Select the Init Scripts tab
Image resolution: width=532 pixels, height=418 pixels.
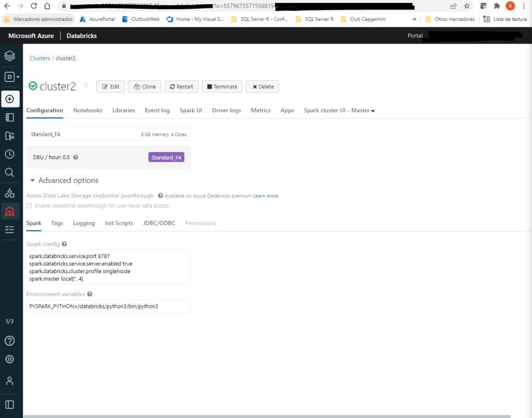(x=119, y=223)
